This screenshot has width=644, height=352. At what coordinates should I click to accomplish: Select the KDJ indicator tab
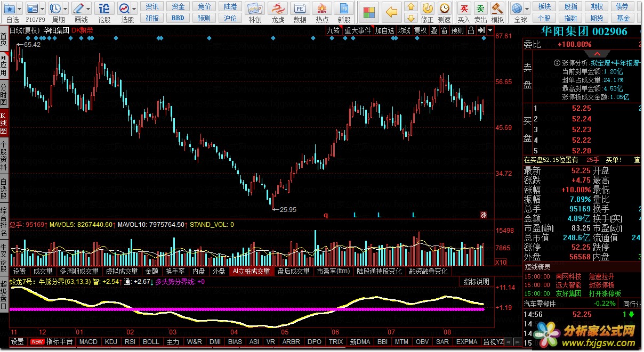[111, 342]
